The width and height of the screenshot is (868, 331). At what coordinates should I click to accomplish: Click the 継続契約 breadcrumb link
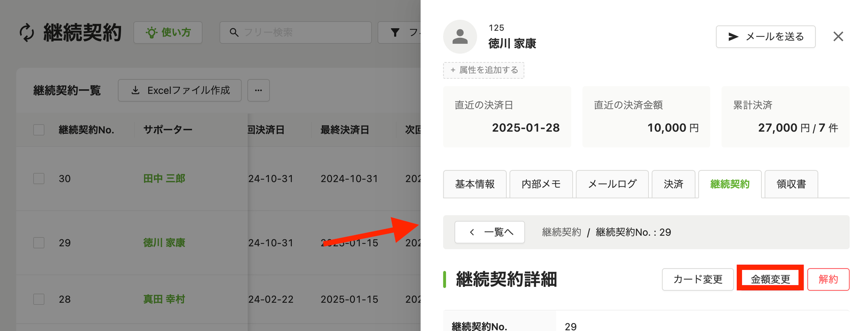561,232
